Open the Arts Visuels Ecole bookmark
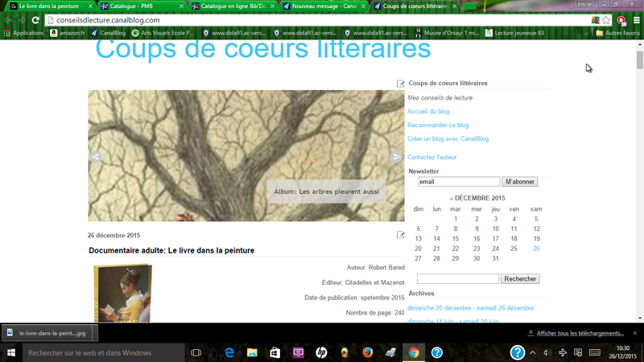Viewport: 644px width, 362px height. click(x=163, y=33)
